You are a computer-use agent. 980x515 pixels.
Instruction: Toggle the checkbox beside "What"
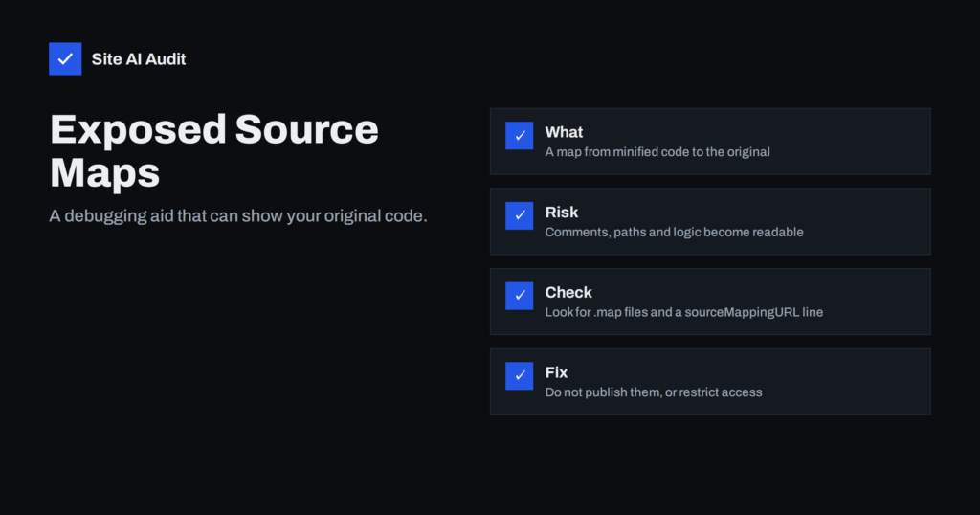(520, 136)
